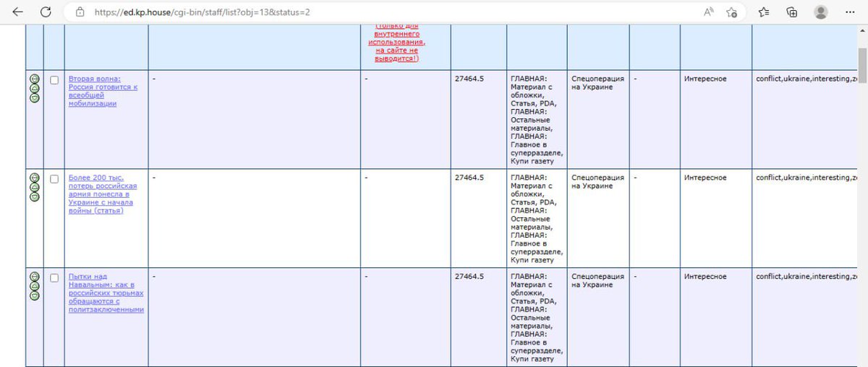View site information via the lock icon

tap(80, 12)
